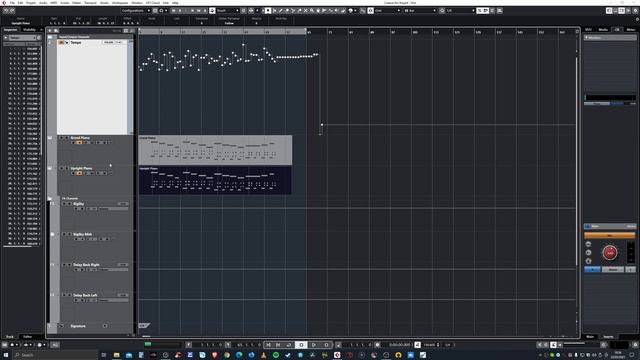
Task: Switch to the Editor tab at bottom left
Action: [27, 337]
